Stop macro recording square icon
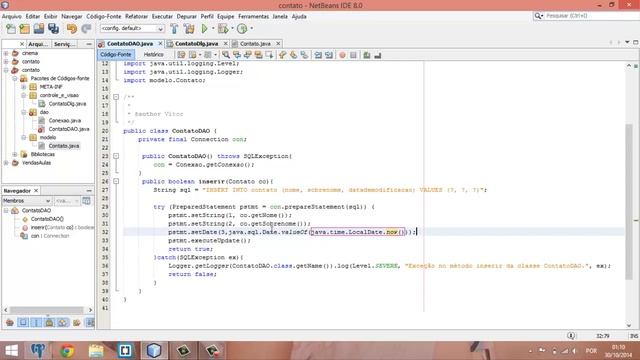Viewport: 640px width, 360px height. tap(353, 55)
